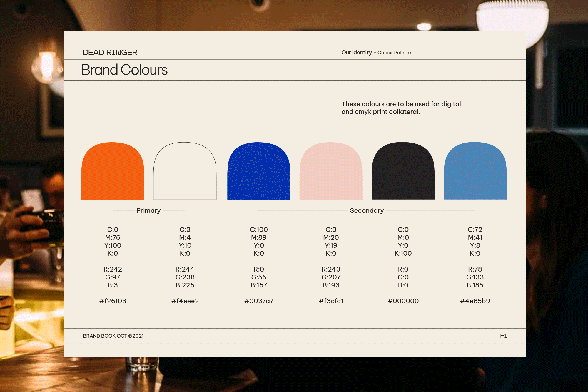Click the K:100 value

tap(403, 253)
